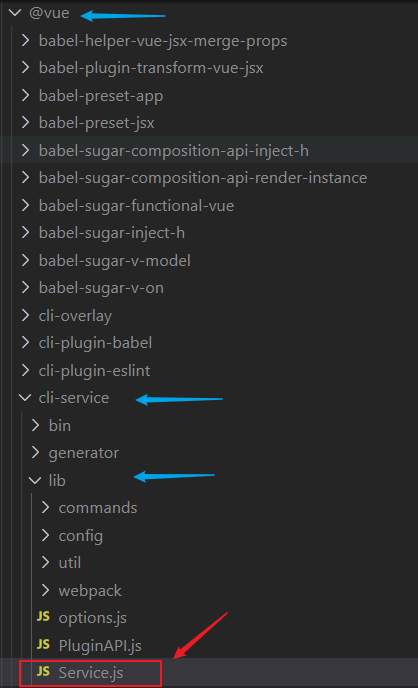Viewport: 418px width, 688px height.
Task: Select the babel-preset-app folder
Action: pos(101,96)
